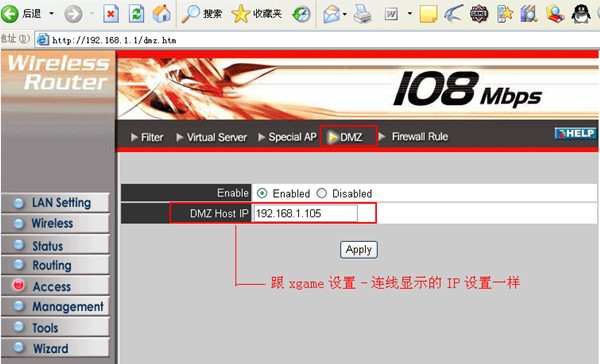Click the Edit with Word icon
This screenshot has height=364, width=600.
click(x=391, y=15)
